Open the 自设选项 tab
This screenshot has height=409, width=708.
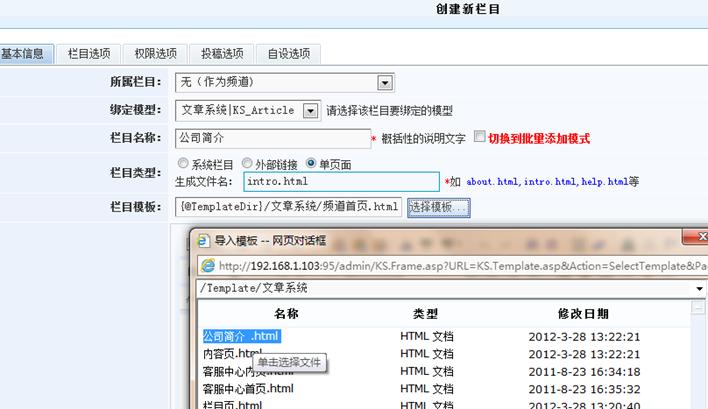coord(289,54)
